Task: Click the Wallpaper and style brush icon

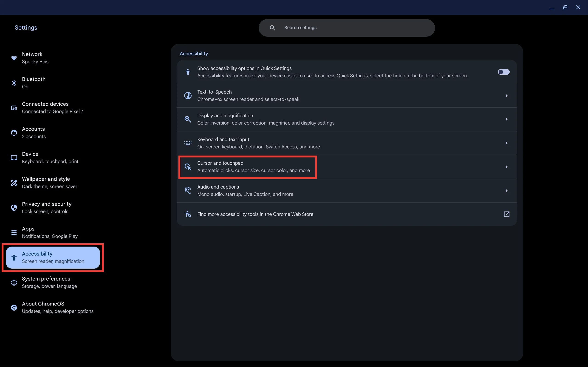Action: pos(14,183)
